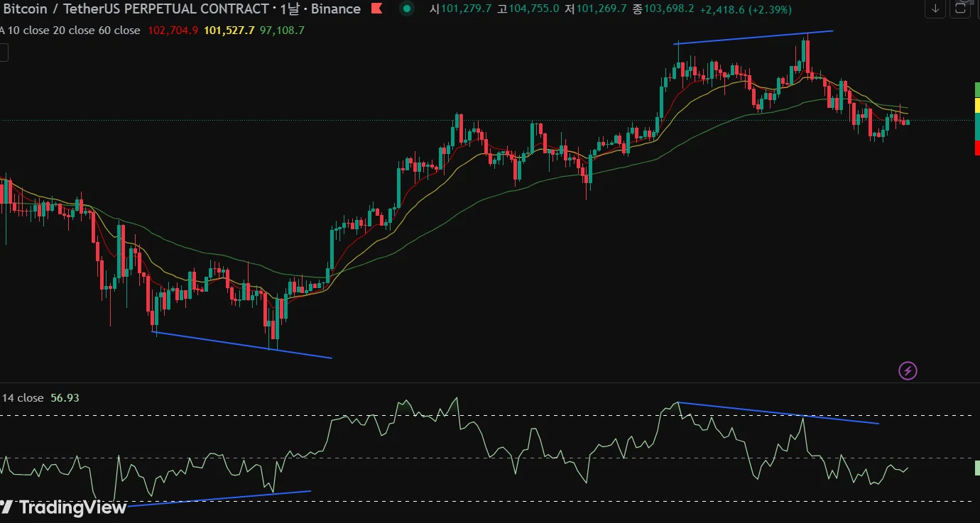Screen dimensions: 980x523
Task: Click the frame icon at top right
Action: click(x=961, y=9)
